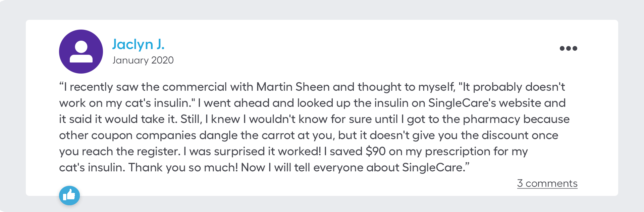The image size is (644, 212).
Task: Expand the overflow options for this review
Action: pos(569,48)
